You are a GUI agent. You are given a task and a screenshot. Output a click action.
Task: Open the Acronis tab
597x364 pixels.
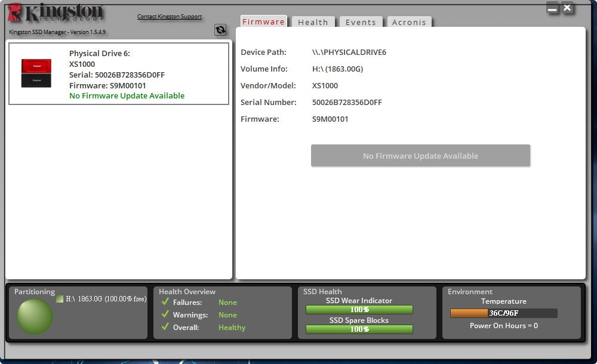point(410,22)
